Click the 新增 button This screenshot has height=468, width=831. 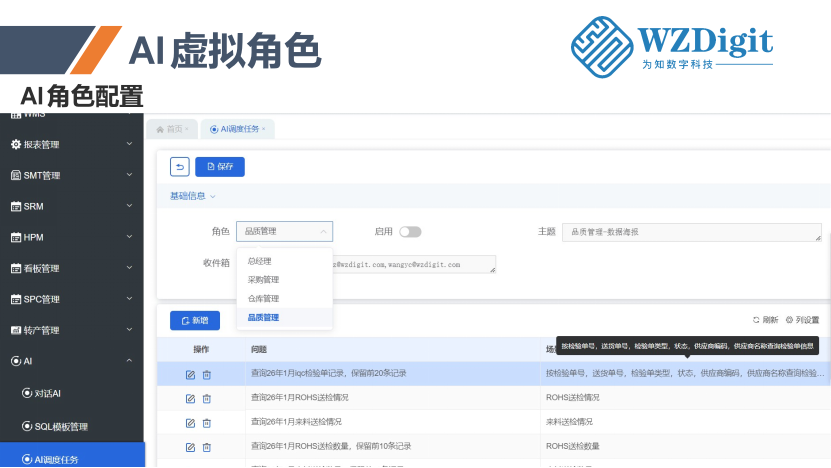pos(195,321)
